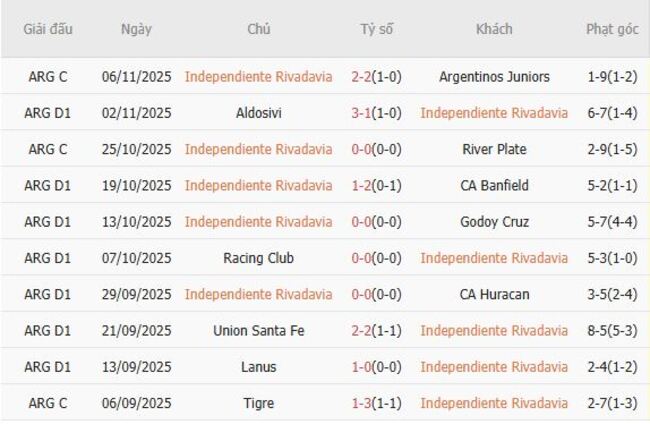The image size is (650, 424).
Task: Click the "Ngày" column header
Action: [136, 29]
